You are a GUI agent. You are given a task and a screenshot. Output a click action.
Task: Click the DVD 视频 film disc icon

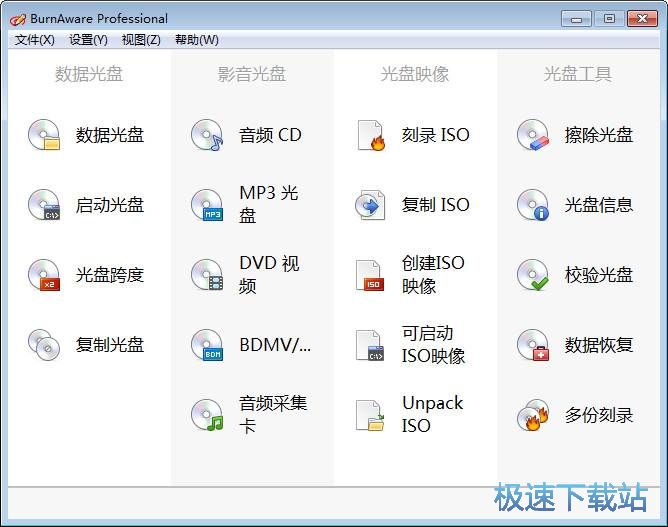click(207, 275)
